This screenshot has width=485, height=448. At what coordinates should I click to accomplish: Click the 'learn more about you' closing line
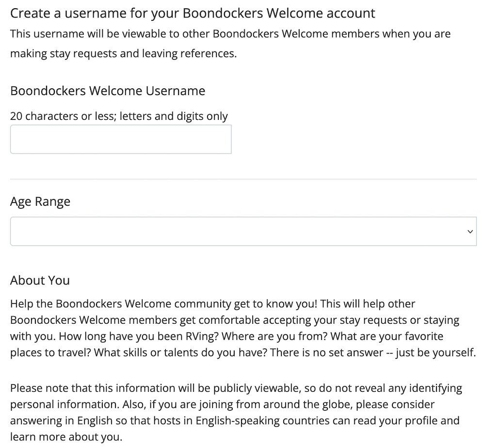(66, 437)
